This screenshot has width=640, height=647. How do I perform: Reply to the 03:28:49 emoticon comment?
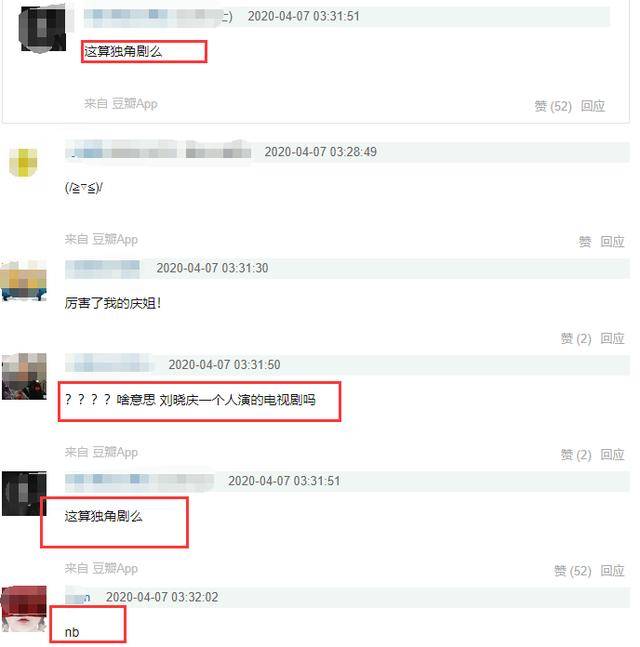pos(612,241)
